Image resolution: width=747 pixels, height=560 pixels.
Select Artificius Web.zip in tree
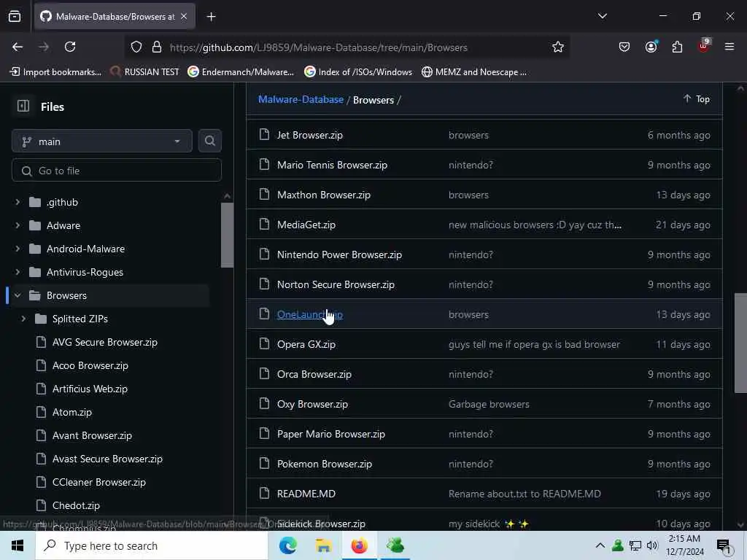tap(90, 389)
